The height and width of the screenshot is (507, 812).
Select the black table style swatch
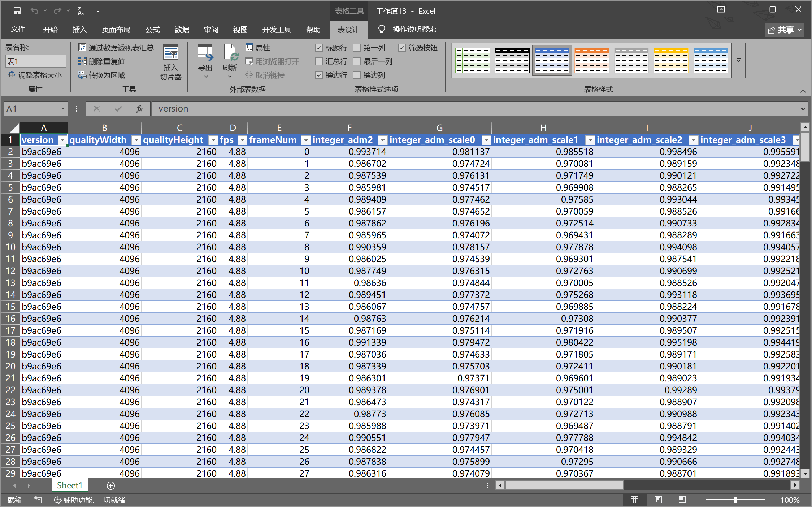click(x=512, y=60)
